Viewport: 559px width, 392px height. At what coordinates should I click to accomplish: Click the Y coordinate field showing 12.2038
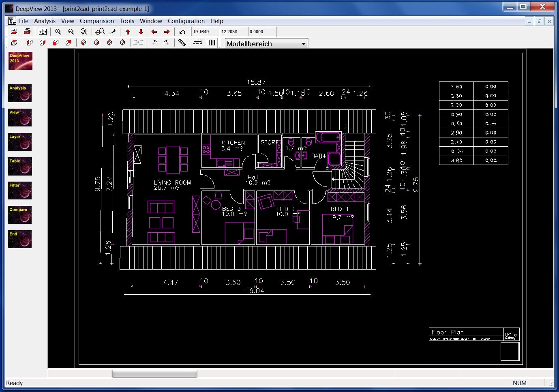(x=233, y=32)
